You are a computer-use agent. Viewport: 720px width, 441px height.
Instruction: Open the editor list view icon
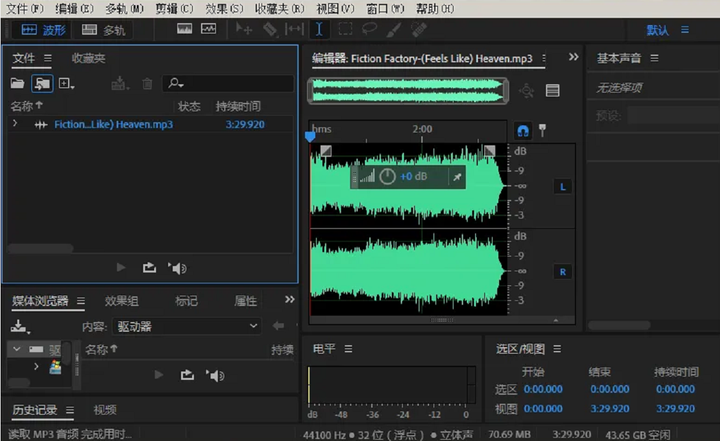552,91
